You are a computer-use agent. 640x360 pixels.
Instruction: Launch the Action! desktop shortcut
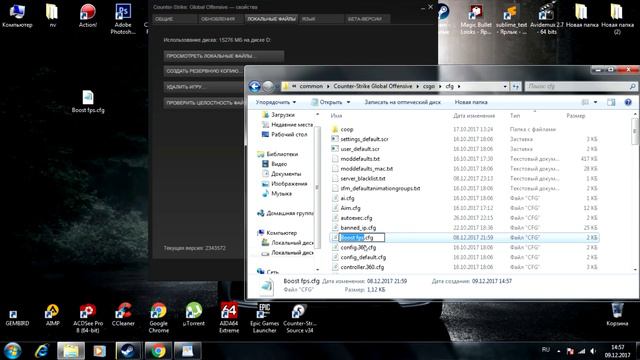[x=87, y=16]
